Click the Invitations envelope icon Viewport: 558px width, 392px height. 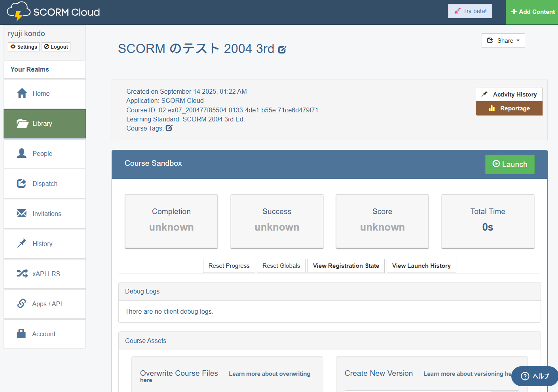(x=21, y=214)
